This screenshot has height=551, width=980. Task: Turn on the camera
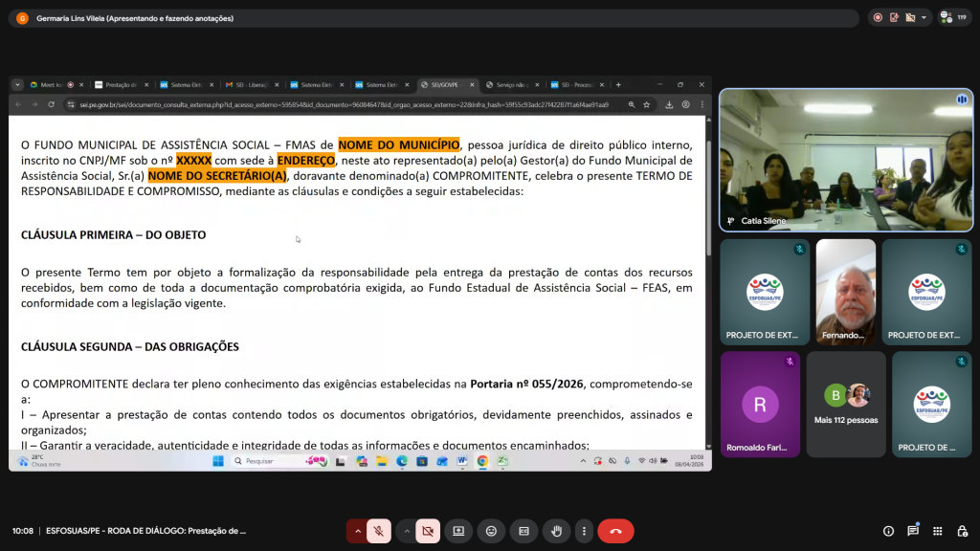(428, 531)
